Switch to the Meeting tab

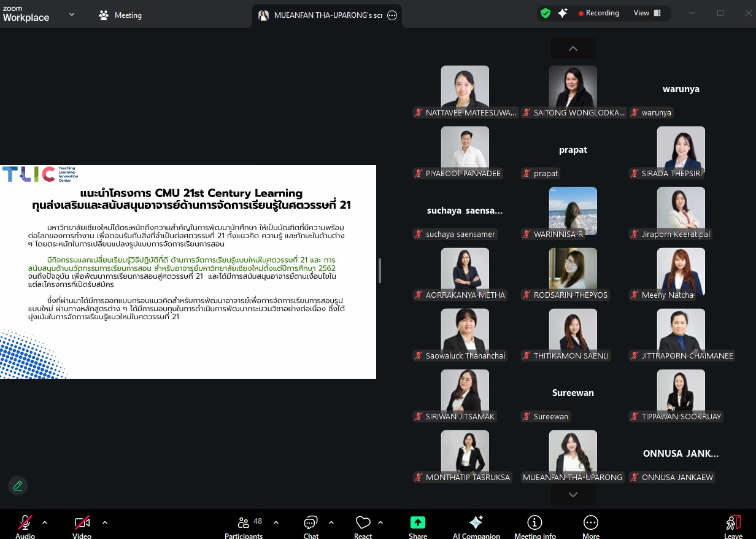121,15
